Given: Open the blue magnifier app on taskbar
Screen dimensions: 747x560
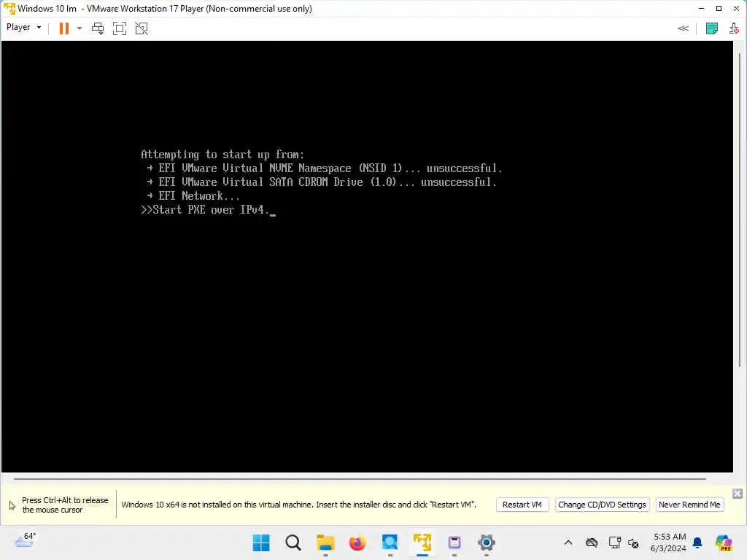Looking at the screenshot, I should click(x=390, y=542).
